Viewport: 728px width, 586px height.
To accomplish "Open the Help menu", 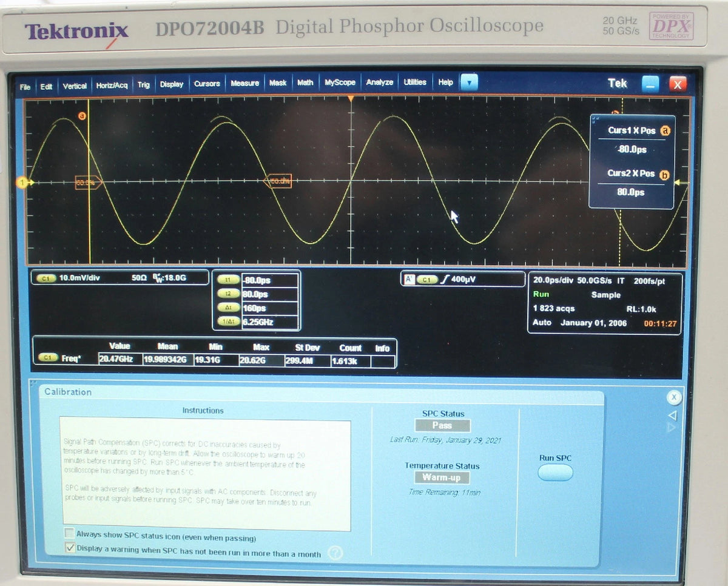I will (445, 82).
